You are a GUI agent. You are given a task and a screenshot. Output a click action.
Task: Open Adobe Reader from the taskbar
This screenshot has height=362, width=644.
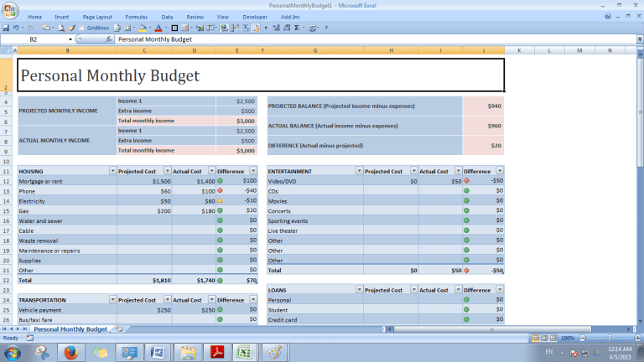(x=217, y=353)
